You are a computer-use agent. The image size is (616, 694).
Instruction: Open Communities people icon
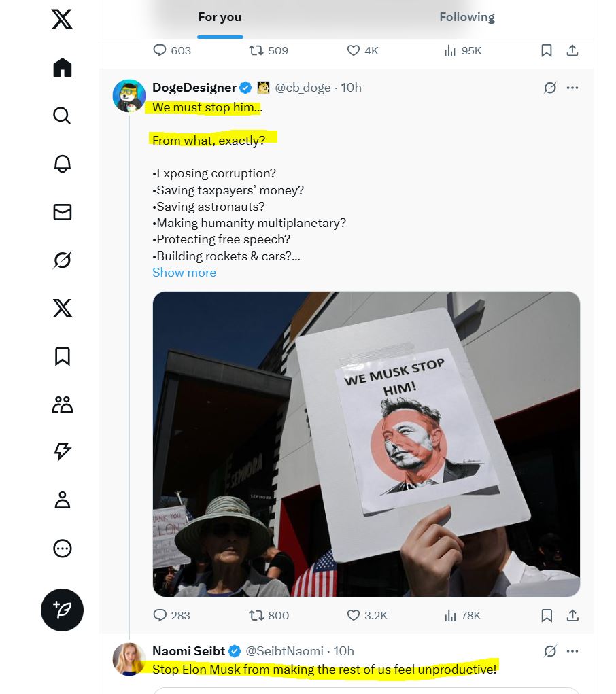point(62,404)
